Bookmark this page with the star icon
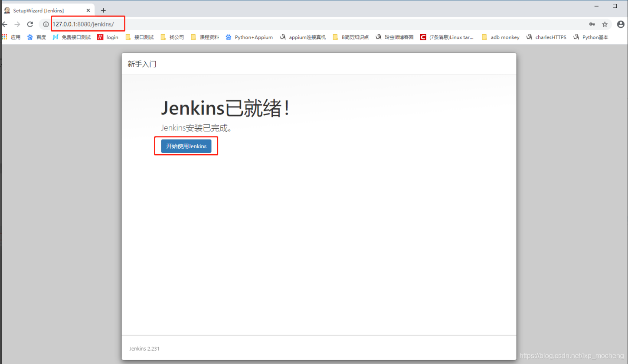 (x=605, y=24)
